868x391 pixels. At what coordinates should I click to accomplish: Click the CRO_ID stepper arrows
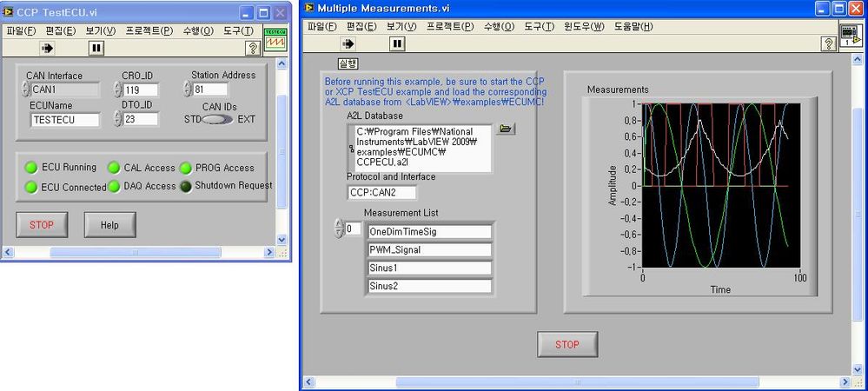[118, 89]
